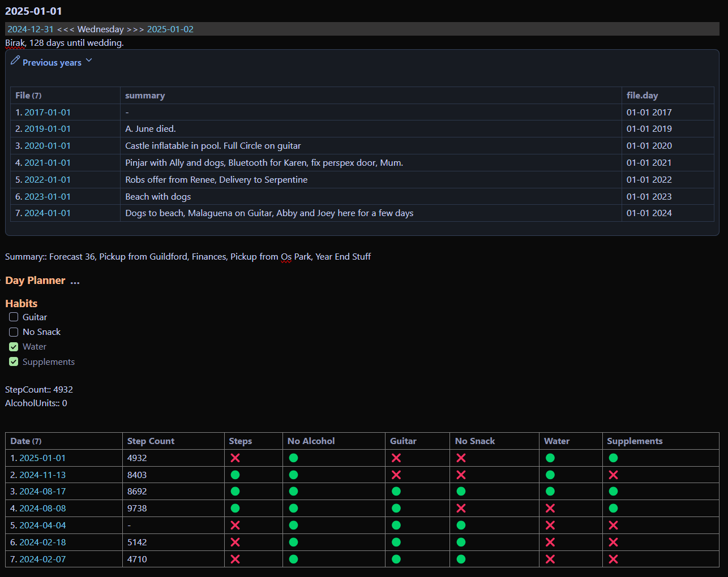728x577 pixels.
Task: Go to previous day 2024-12-31 link
Action: coord(31,29)
